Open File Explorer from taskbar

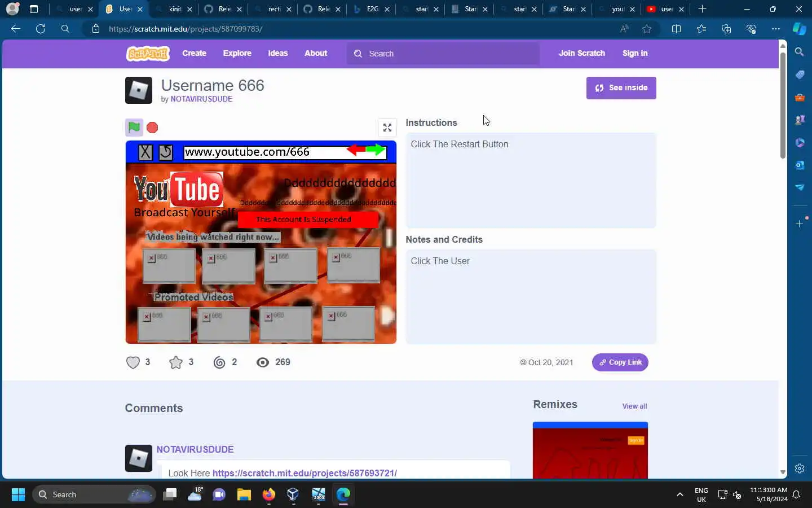click(x=244, y=494)
